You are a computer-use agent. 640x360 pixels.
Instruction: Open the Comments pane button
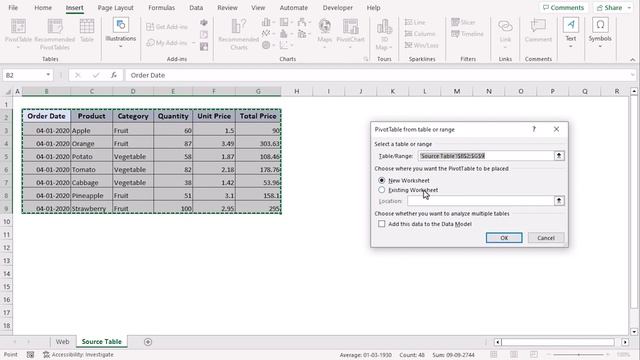click(x=563, y=8)
